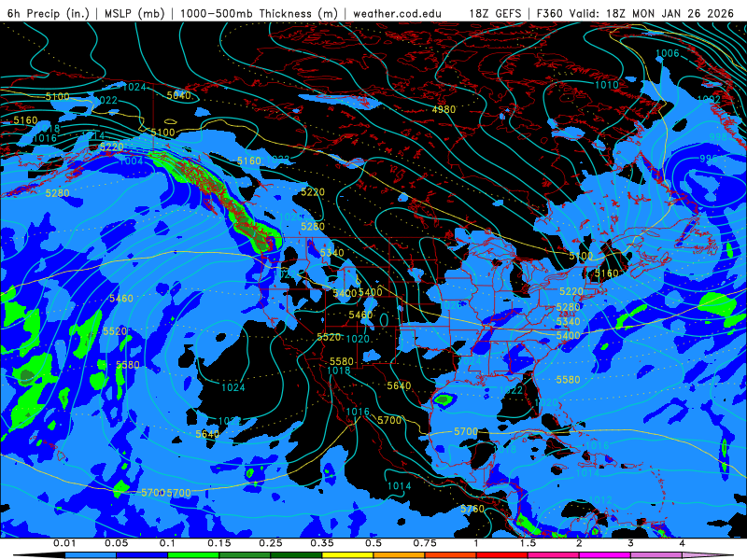Click the '5040' thickness contour label
This screenshot has height=560, width=747.
click(x=178, y=95)
